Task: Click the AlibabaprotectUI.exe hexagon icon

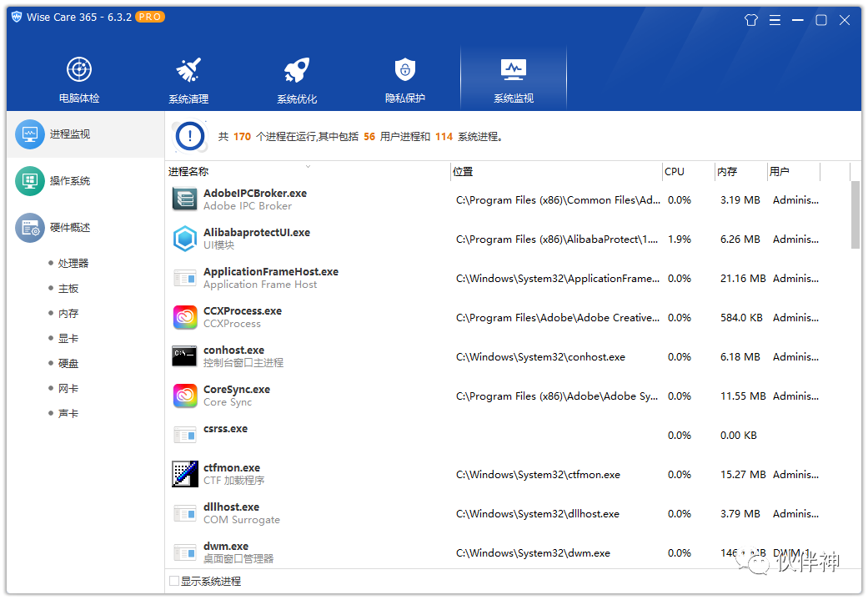Action: click(185, 238)
